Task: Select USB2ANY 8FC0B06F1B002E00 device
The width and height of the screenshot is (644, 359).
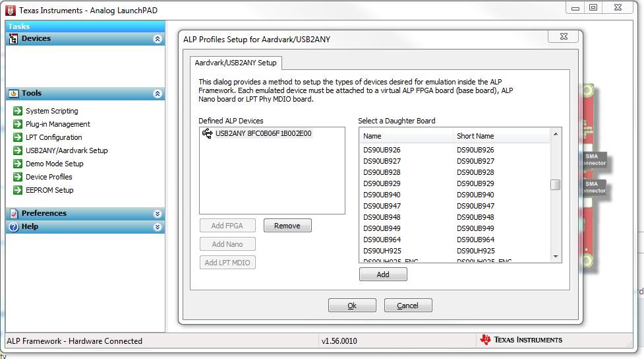Action: [263, 133]
